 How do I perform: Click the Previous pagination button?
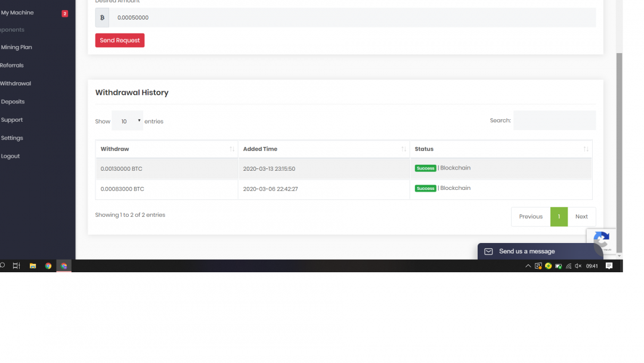tap(530, 217)
